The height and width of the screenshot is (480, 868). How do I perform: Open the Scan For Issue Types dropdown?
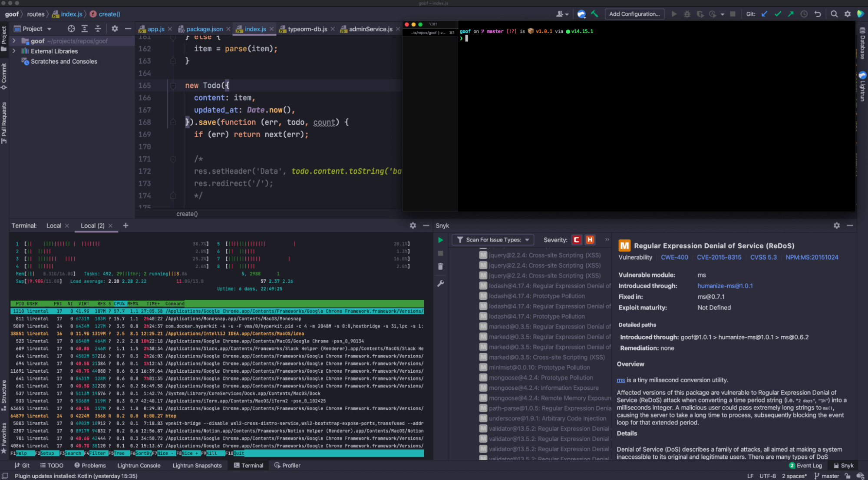tap(493, 239)
